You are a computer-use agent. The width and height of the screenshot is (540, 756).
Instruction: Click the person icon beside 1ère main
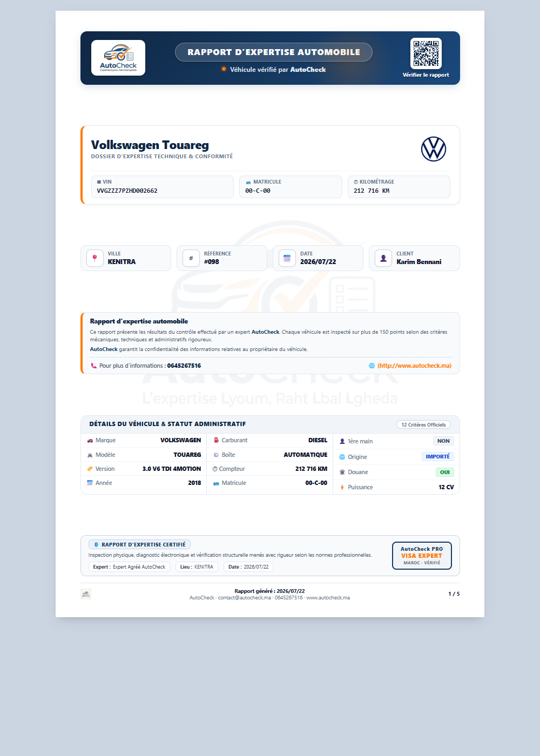pos(342,442)
